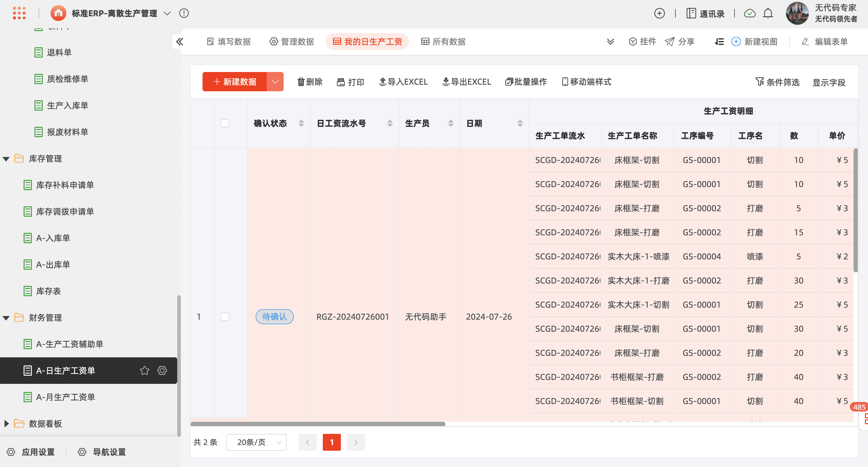Collapse sidebar with double chevron icon
The image size is (868, 467).
click(180, 42)
